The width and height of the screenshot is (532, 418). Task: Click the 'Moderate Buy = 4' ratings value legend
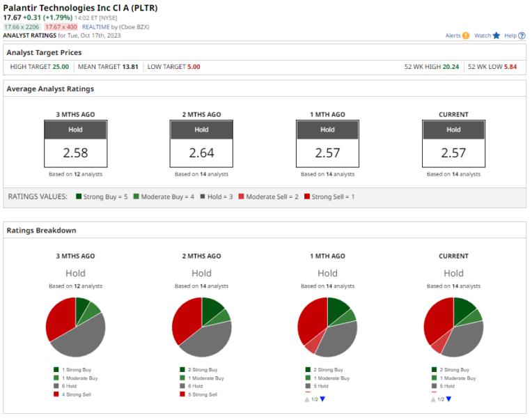pos(164,196)
